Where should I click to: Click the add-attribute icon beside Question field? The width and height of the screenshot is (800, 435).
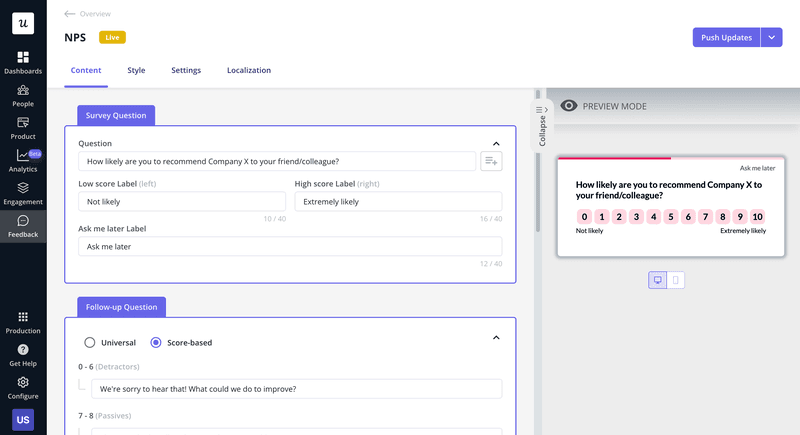click(x=491, y=161)
